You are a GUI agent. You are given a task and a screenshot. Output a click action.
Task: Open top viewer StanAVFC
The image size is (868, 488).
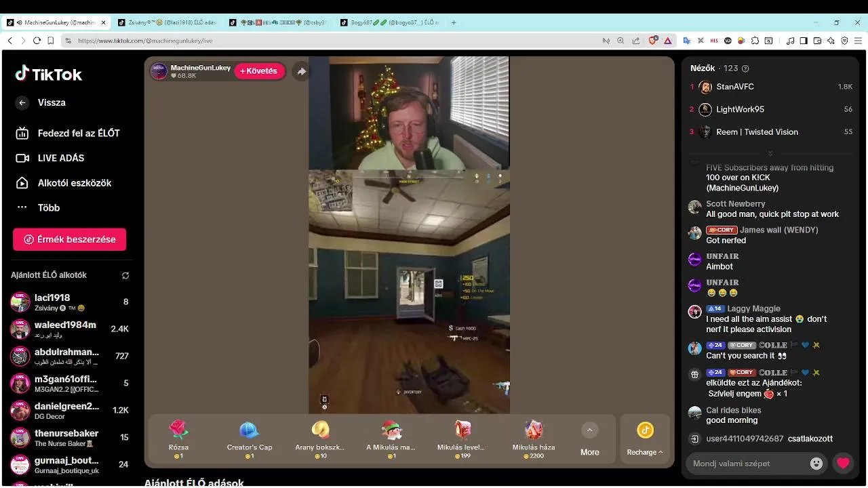tap(772, 87)
